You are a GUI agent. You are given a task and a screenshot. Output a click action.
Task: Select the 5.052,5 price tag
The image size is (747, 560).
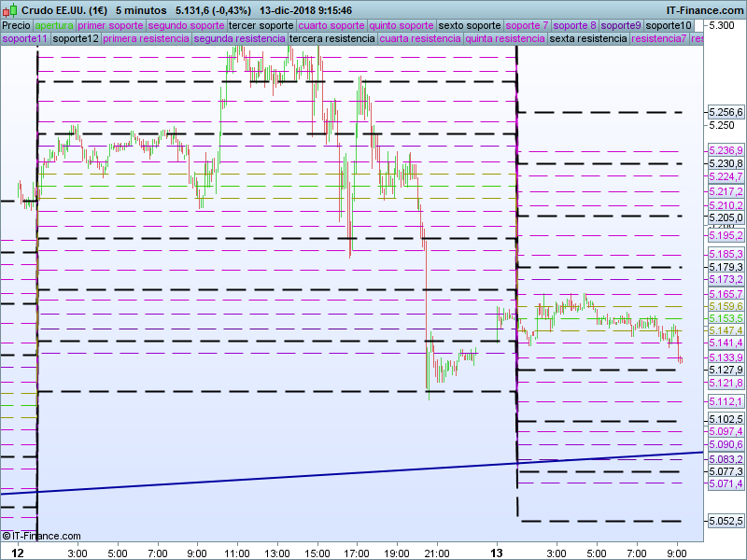(x=726, y=521)
